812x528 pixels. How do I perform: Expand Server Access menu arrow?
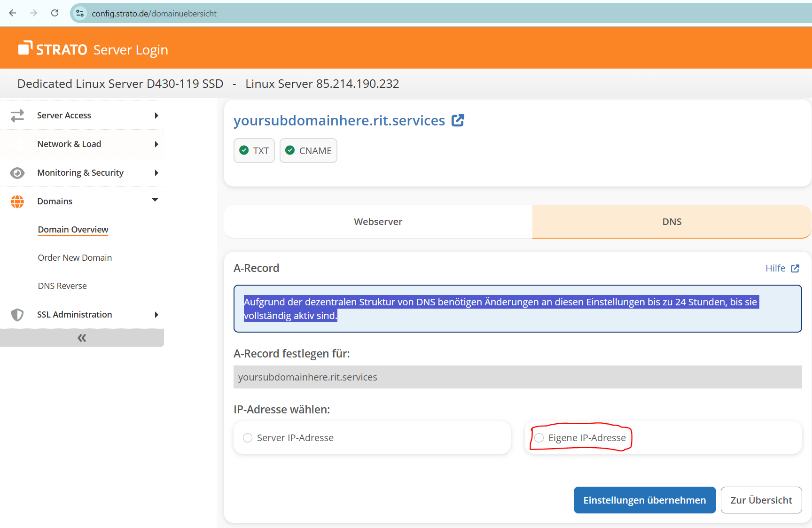click(x=156, y=116)
